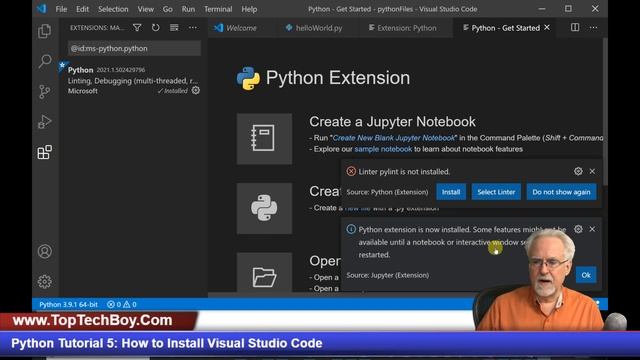Image resolution: width=640 pixels, height=360 pixels.
Task: Open the Run and Debug view
Action: click(x=44, y=122)
